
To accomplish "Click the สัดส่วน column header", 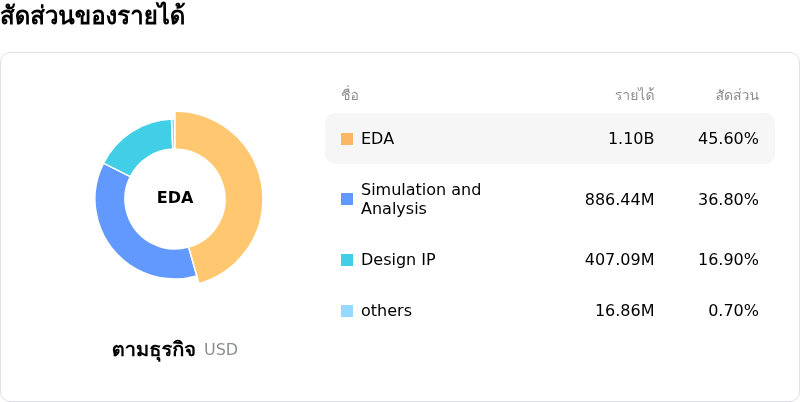I will click(737, 95).
